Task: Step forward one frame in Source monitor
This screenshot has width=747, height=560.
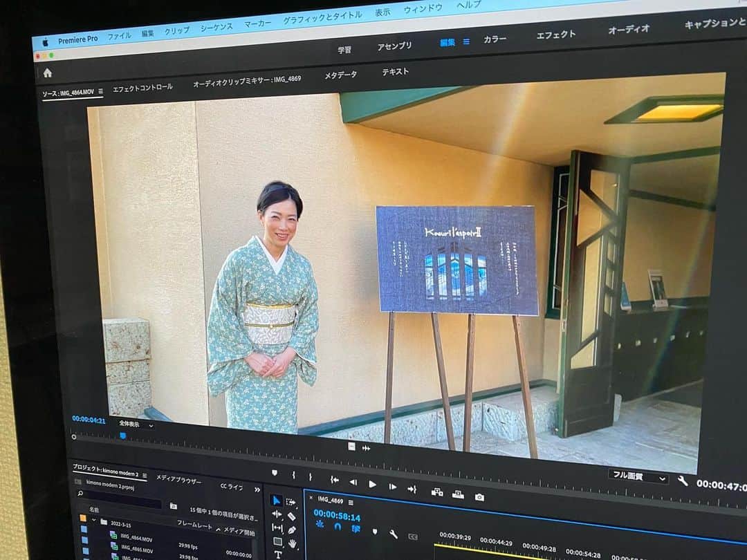Action: click(393, 487)
